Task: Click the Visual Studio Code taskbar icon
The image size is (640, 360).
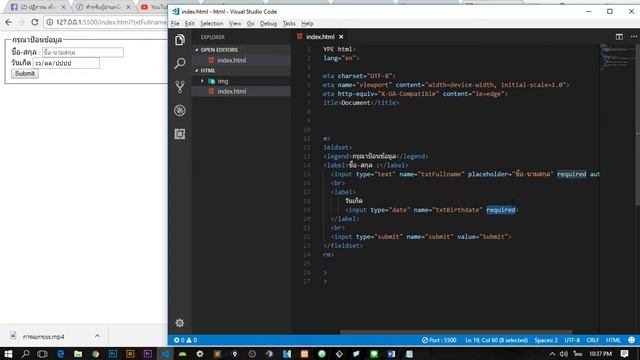Action: [x=165, y=353]
